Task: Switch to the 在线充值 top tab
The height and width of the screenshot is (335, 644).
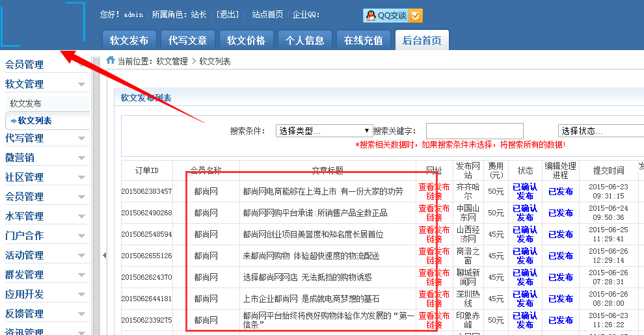Action: coord(363,40)
